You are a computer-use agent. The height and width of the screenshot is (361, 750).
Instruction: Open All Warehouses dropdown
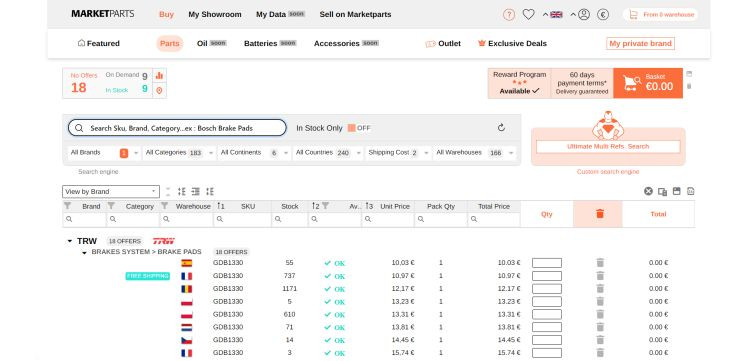[475, 153]
